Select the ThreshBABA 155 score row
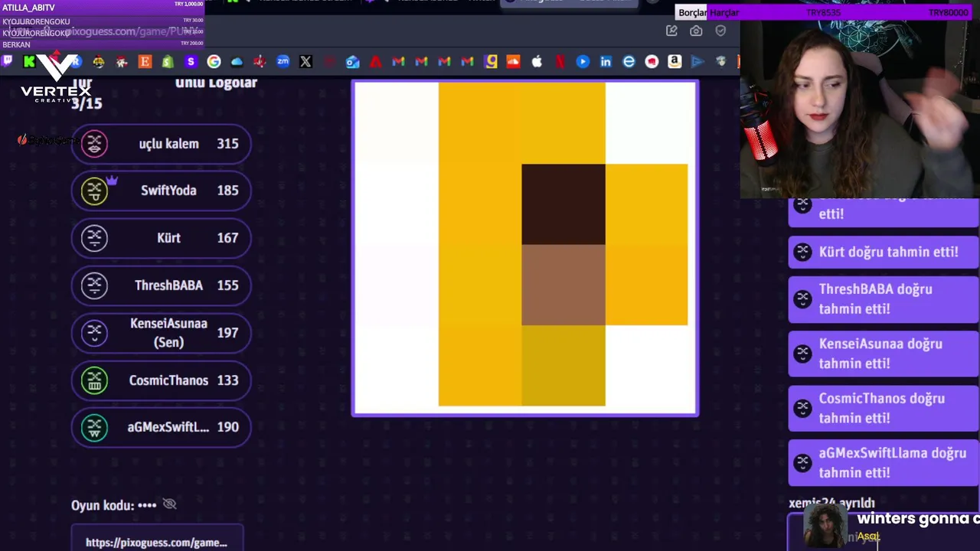This screenshot has width=980, height=551. pyautogui.click(x=161, y=285)
